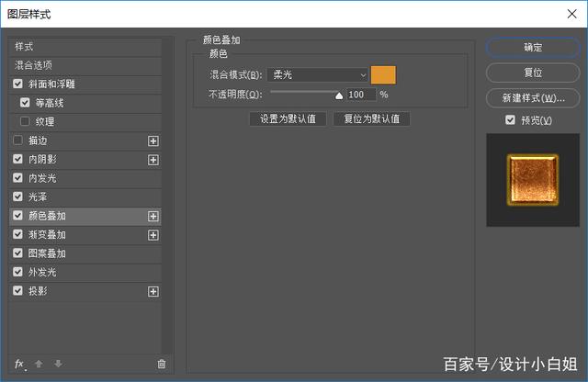Open the 外发光 settings row
The height and width of the screenshot is (382, 588).
85,273
